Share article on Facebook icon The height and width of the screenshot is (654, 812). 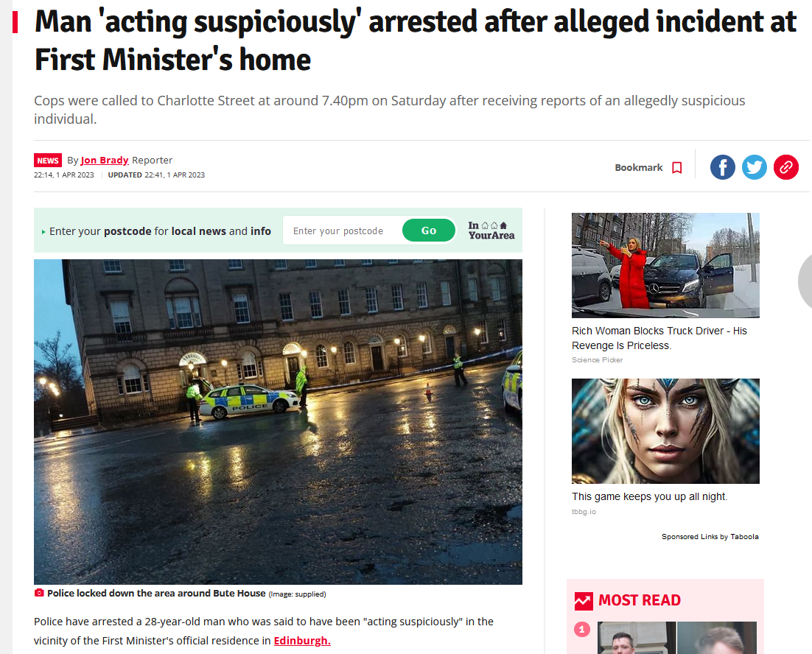722,167
